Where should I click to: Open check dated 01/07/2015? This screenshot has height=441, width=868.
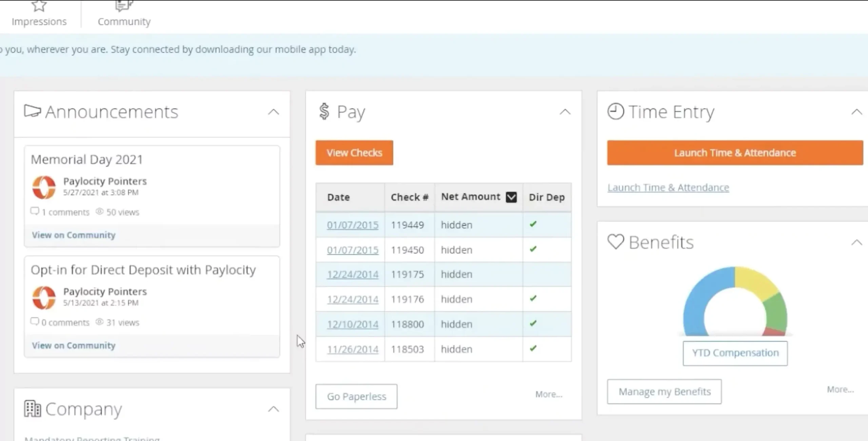coord(353,224)
